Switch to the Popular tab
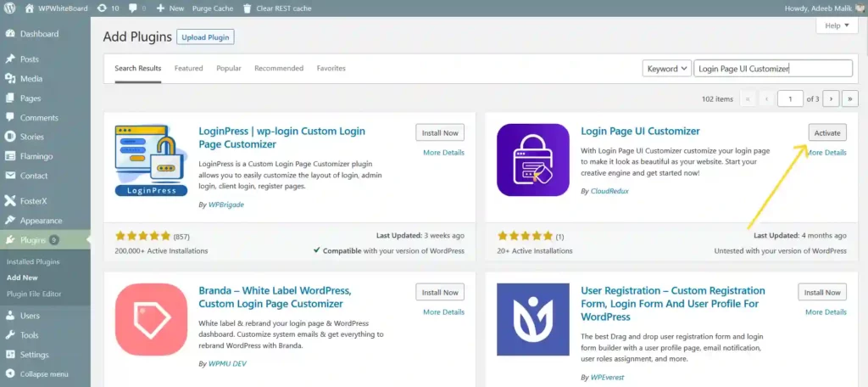This screenshot has width=868, height=387. pos(229,68)
